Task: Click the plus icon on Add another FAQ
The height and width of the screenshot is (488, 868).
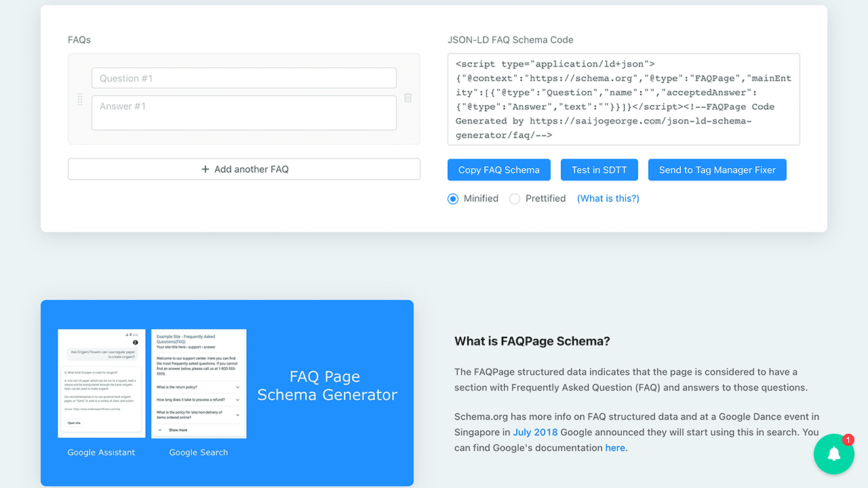Action: click(x=205, y=169)
